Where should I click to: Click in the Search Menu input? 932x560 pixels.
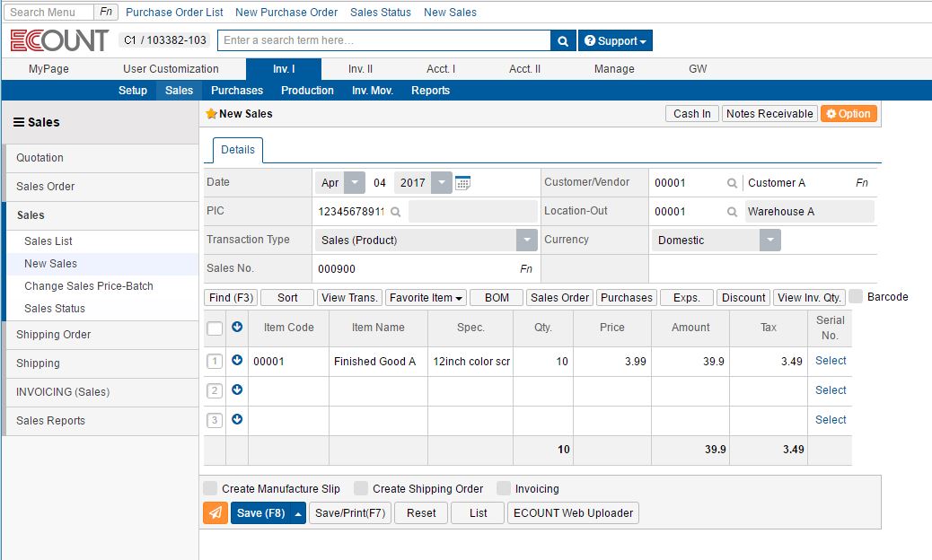coord(48,12)
